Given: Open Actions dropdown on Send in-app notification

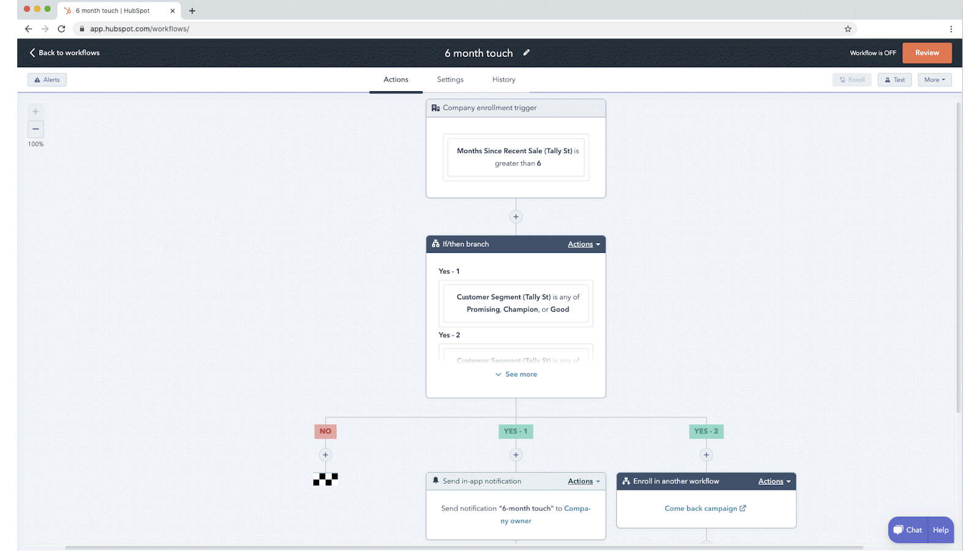Looking at the screenshot, I should [583, 481].
